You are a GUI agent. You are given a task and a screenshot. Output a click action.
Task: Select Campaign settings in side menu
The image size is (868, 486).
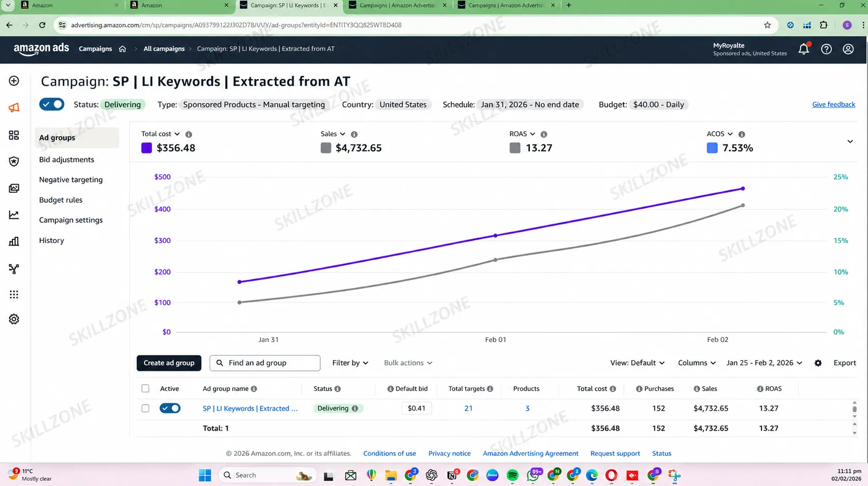tap(71, 220)
